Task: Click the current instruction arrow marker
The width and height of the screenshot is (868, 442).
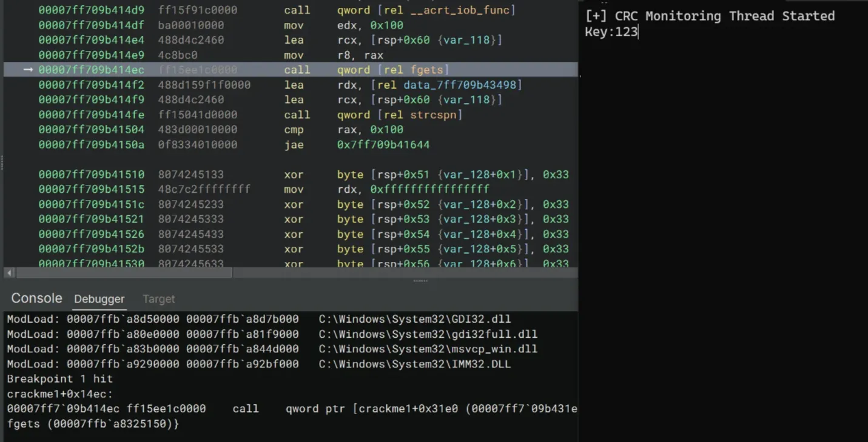Action: (x=28, y=70)
